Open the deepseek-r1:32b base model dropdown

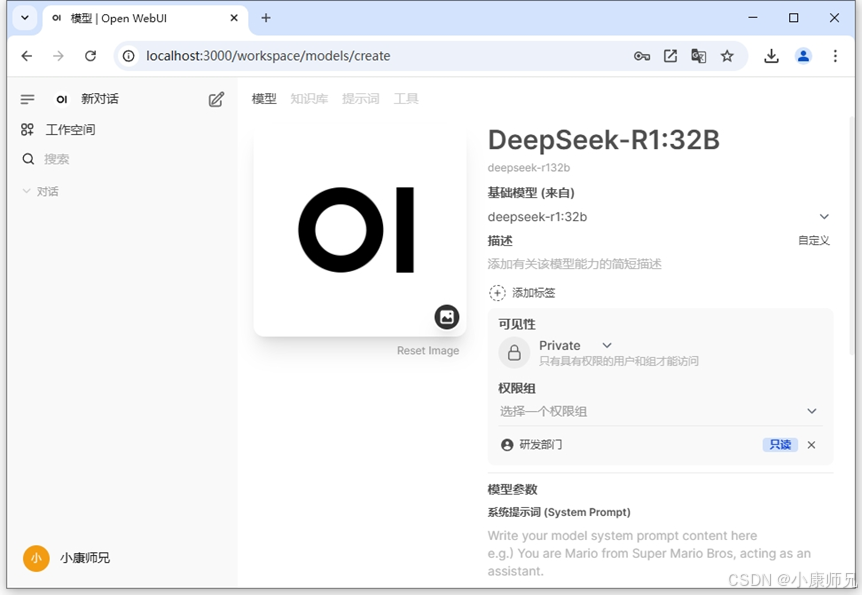[x=824, y=216]
